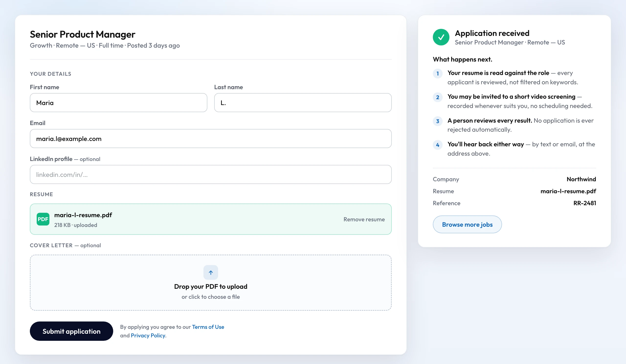Browse more jobs

coord(467,224)
